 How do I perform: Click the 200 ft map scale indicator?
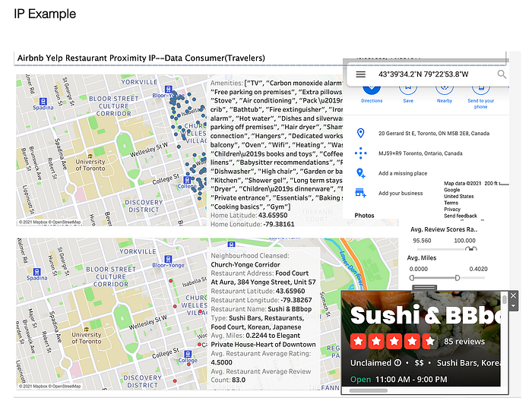[x=496, y=183]
